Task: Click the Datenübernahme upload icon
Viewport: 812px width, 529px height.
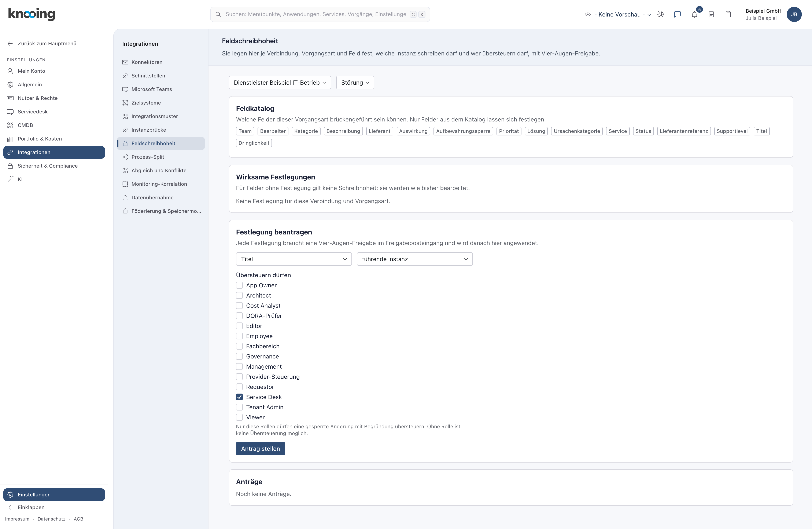Action: click(125, 198)
